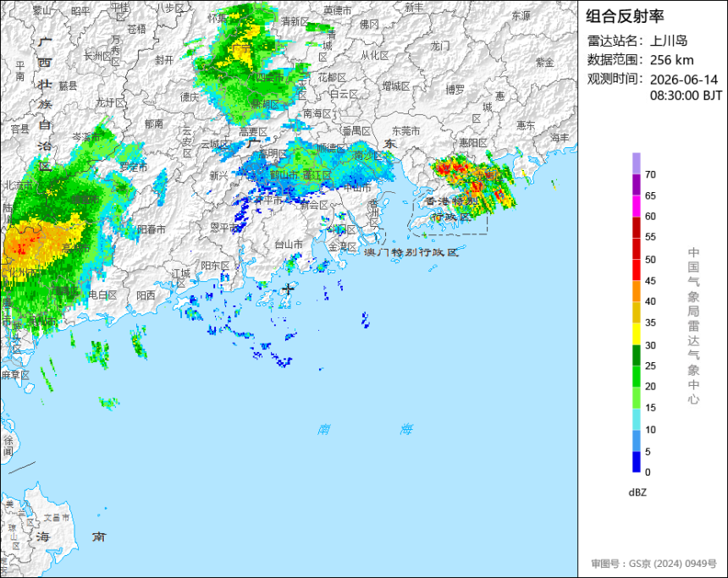Screen dimensions: 728x578
Task: Select the 10-15 dBZ cyan legend swatch
Action: pyautogui.click(x=636, y=419)
